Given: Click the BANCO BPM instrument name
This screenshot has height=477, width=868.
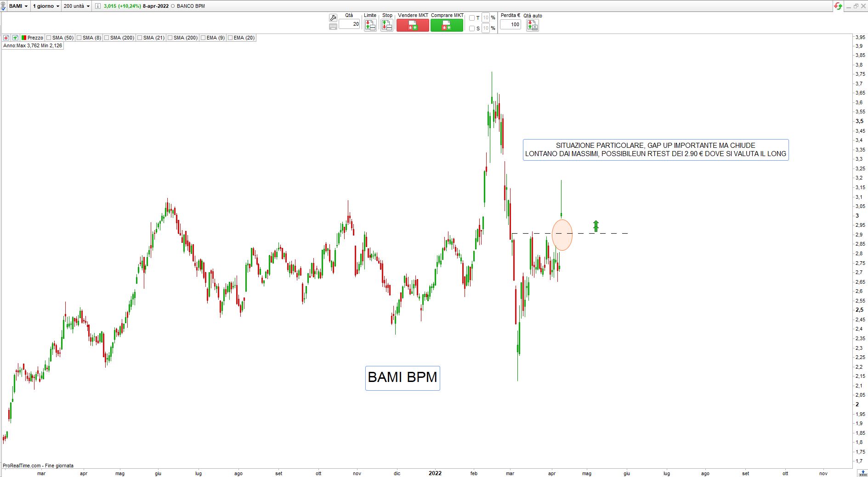Looking at the screenshot, I should pyautogui.click(x=191, y=6).
